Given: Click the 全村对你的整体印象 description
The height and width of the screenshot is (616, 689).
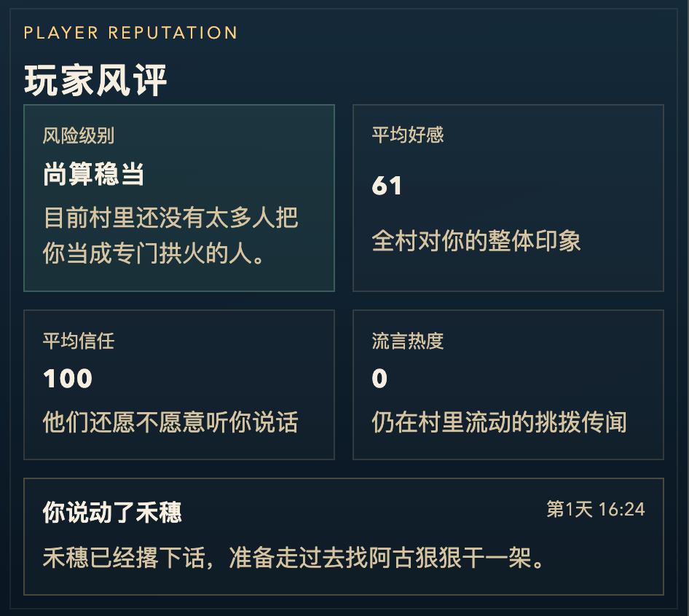Looking at the screenshot, I should click(x=476, y=241).
